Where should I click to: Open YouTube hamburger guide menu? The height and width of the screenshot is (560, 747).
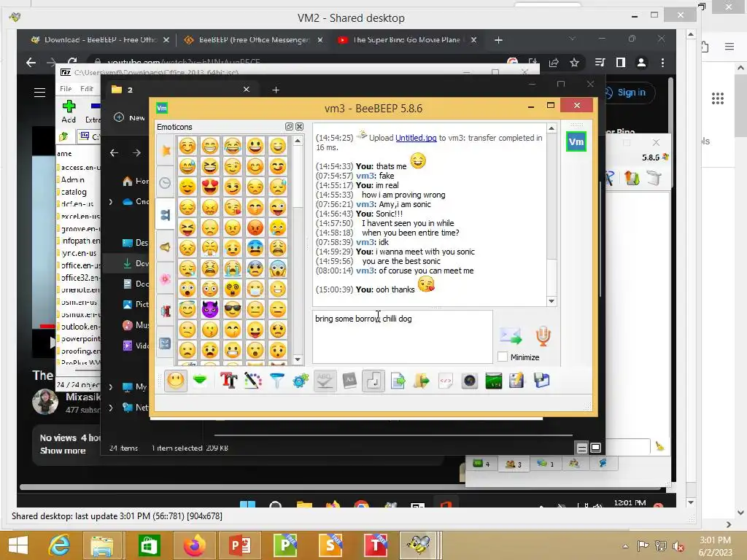pyautogui.click(x=40, y=93)
